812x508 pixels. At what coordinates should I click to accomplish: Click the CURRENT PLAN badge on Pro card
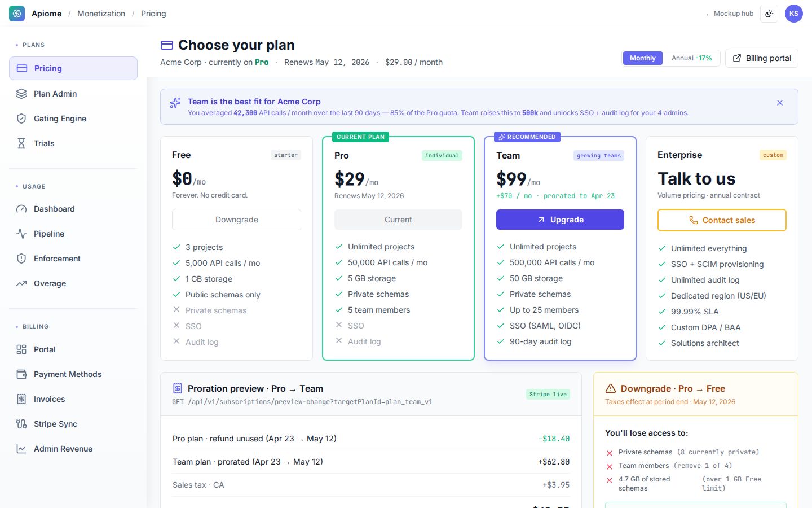tap(361, 137)
